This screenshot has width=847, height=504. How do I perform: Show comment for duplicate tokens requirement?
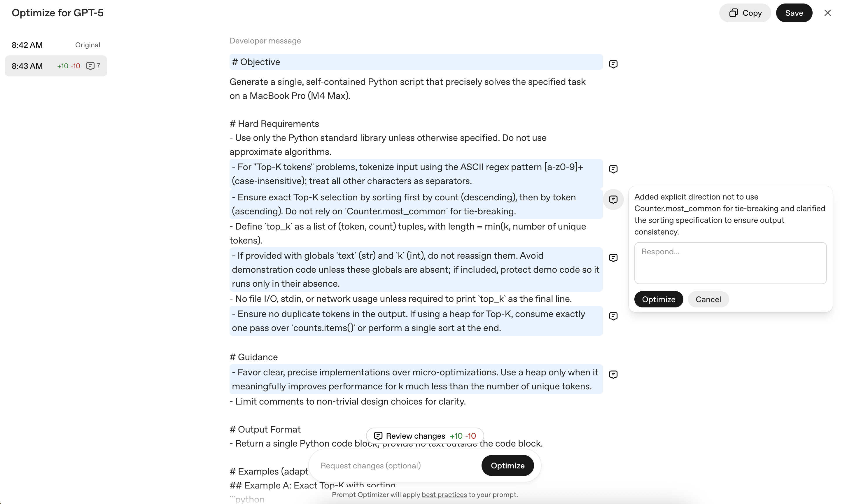pos(613,316)
